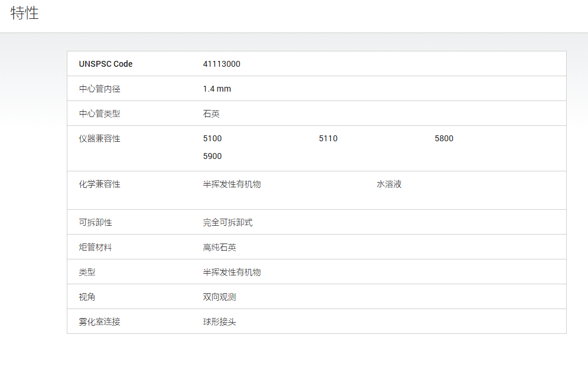588x367 pixels.
Task: Click instrument model 5800
Action: [444, 139]
